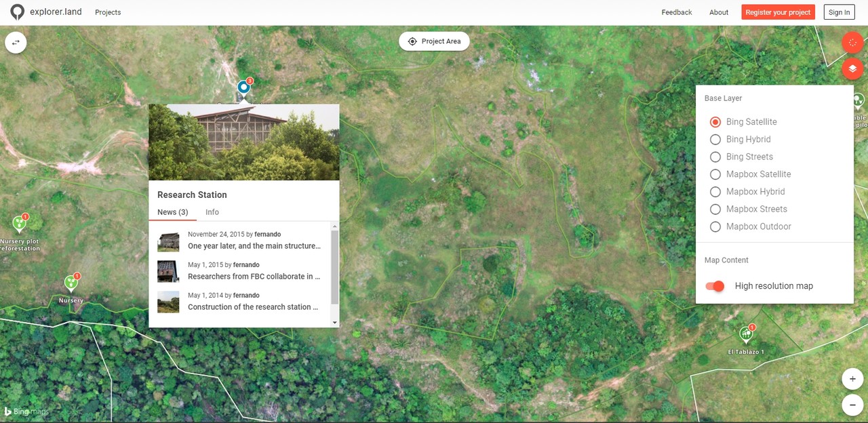The height and width of the screenshot is (423, 868).
Task: Open the Projects menu item
Action: point(108,12)
